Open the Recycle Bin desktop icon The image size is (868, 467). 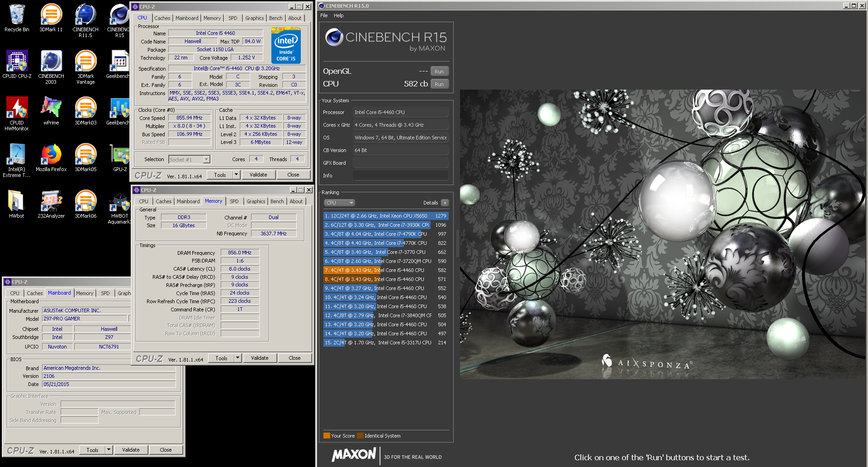pyautogui.click(x=17, y=18)
